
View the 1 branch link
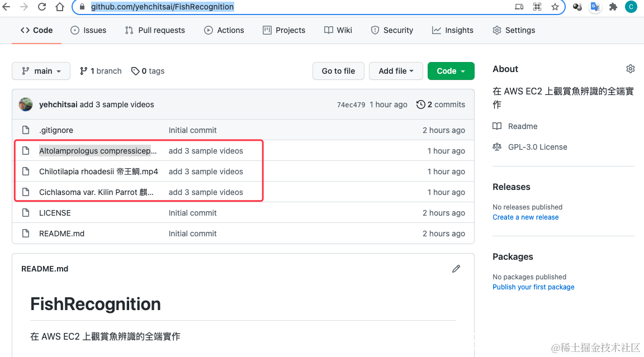point(101,71)
